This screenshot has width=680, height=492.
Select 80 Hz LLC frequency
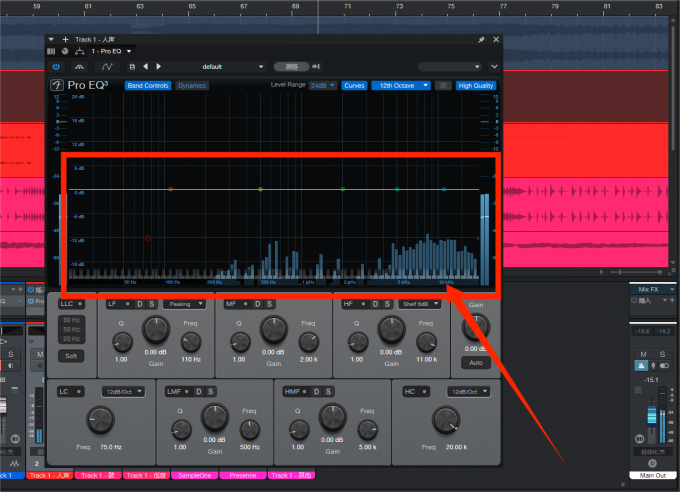click(72, 320)
